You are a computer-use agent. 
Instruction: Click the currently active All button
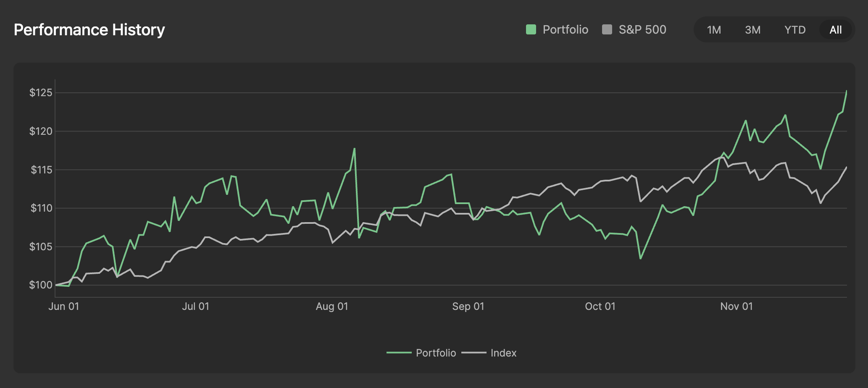[x=835, y=29]
